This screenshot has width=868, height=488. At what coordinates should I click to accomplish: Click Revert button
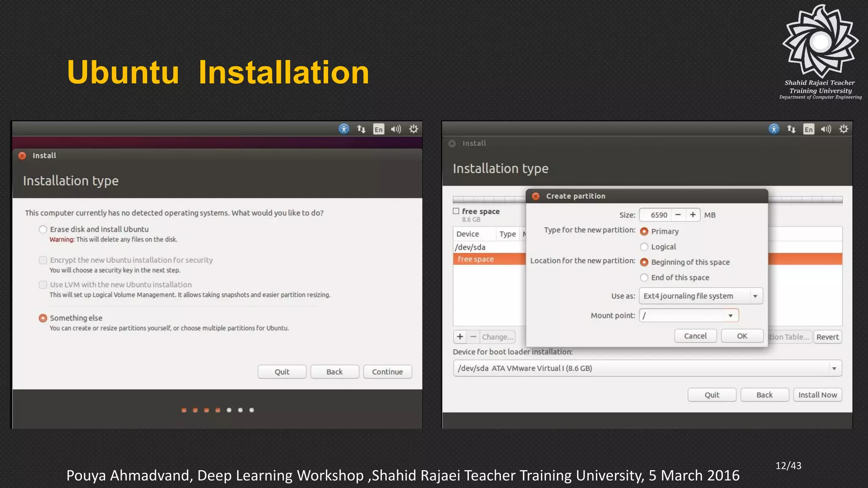pyautogui.click(x=827, y=337)
